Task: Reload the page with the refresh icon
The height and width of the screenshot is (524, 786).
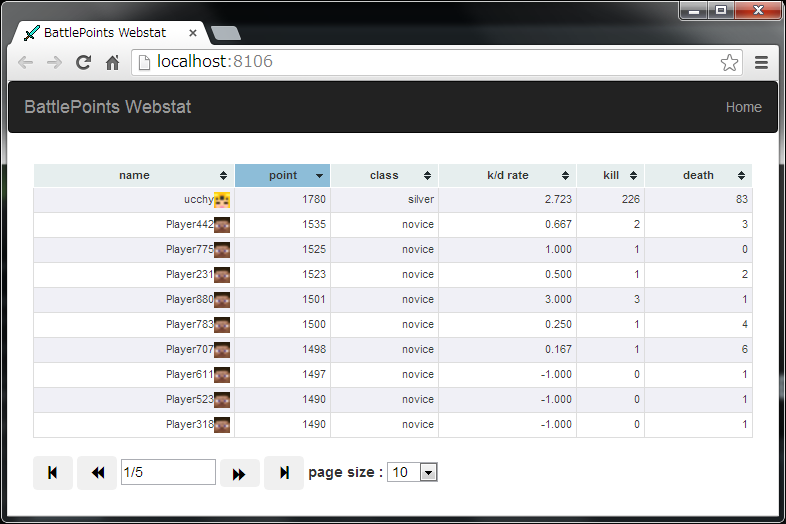Action: (83, 63)
